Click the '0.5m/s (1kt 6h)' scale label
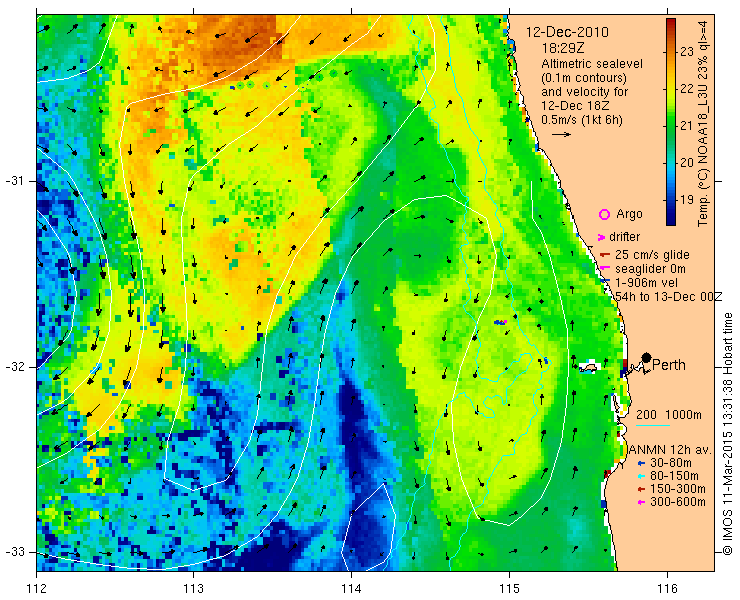This screenshot has width=740, height=600. pos(582,120)
